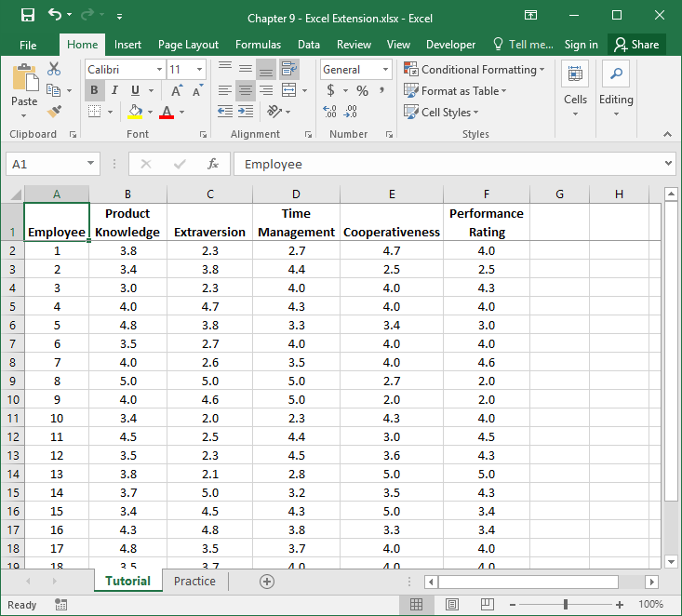Open the Calibri font name dropdown

159,70
